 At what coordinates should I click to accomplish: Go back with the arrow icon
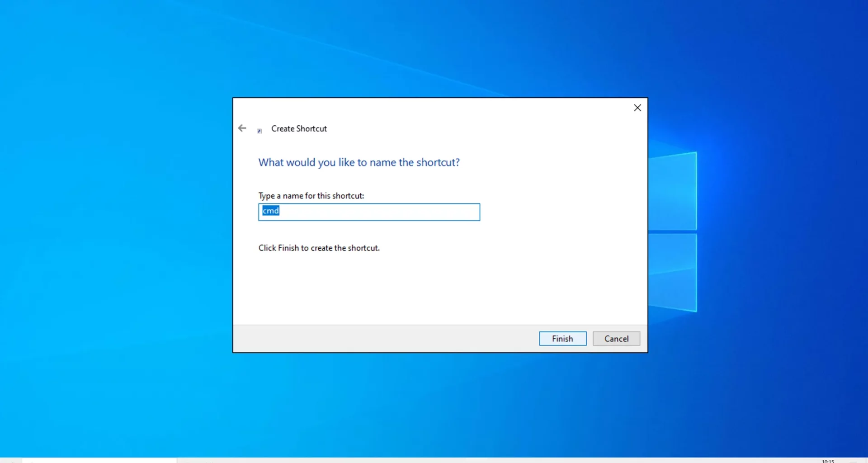242,128
